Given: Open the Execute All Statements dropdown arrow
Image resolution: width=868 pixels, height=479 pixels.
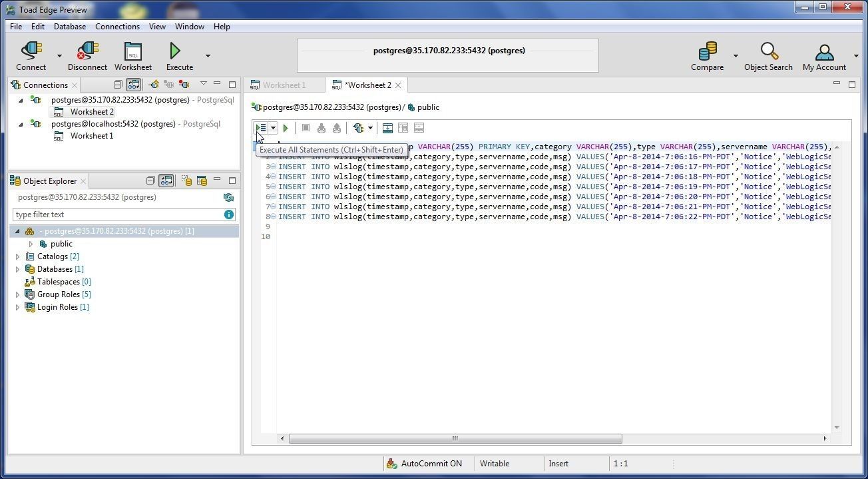Looking at the screenshot, I should (x=273, y=128).
